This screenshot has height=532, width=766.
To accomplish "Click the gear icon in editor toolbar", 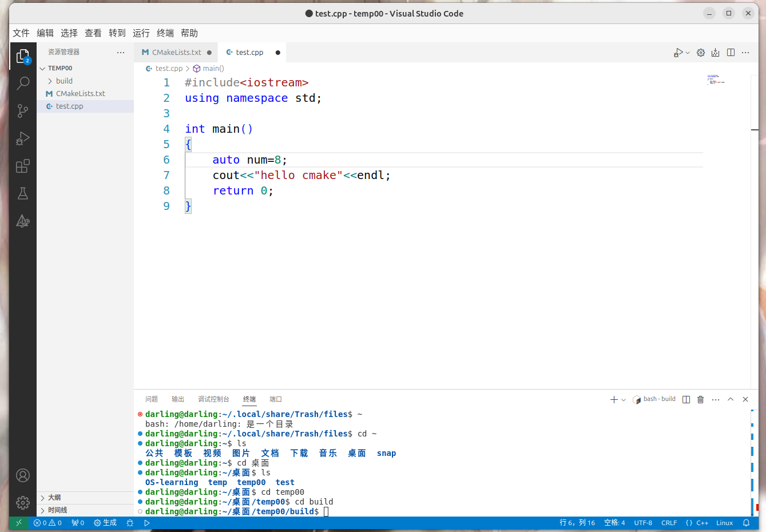I will click(701, 53).
